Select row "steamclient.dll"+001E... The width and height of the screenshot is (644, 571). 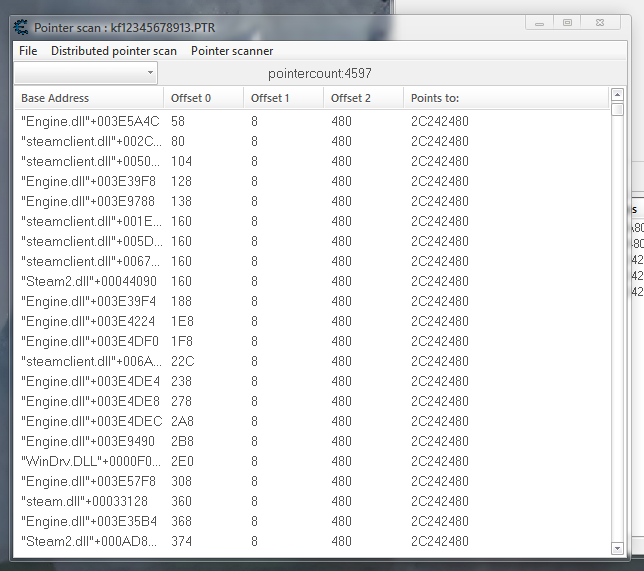pyautogui.click(x=312, y=221)
